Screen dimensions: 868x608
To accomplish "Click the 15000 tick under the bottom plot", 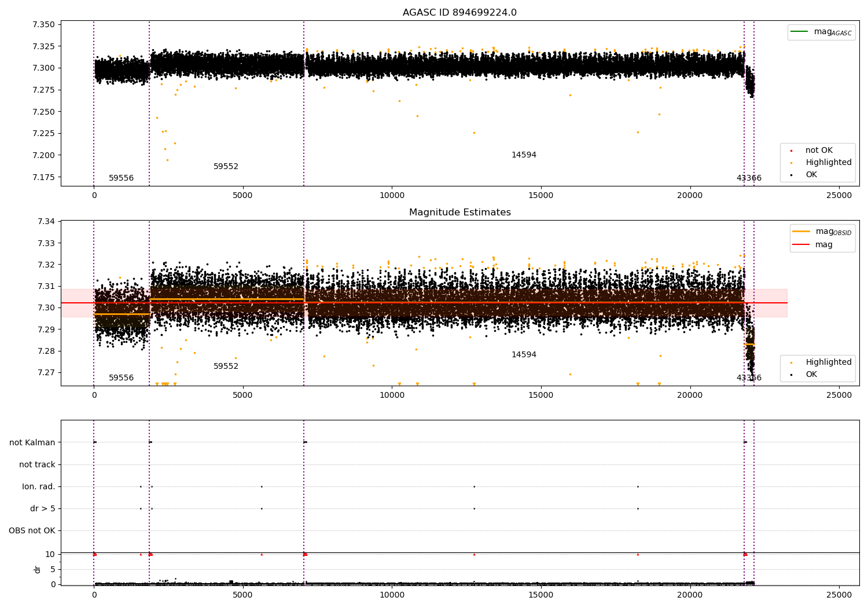I will [x=541, y=595].
